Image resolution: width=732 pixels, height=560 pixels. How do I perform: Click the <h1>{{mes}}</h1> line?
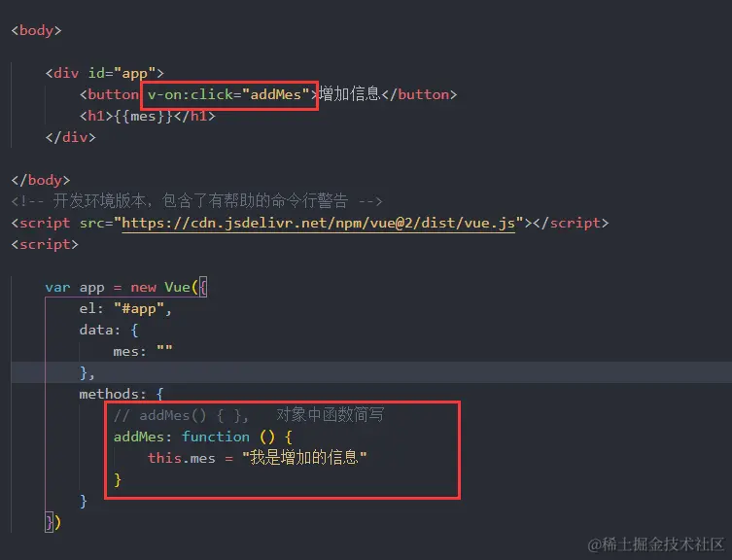coord(148,116)
